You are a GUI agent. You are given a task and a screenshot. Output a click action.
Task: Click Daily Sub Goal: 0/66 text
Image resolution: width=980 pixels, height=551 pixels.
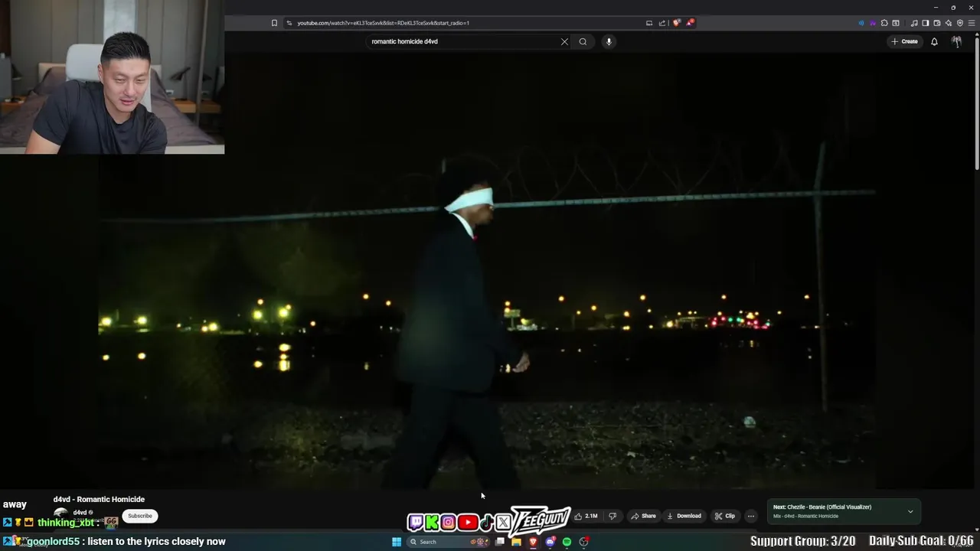coord(921,542)
